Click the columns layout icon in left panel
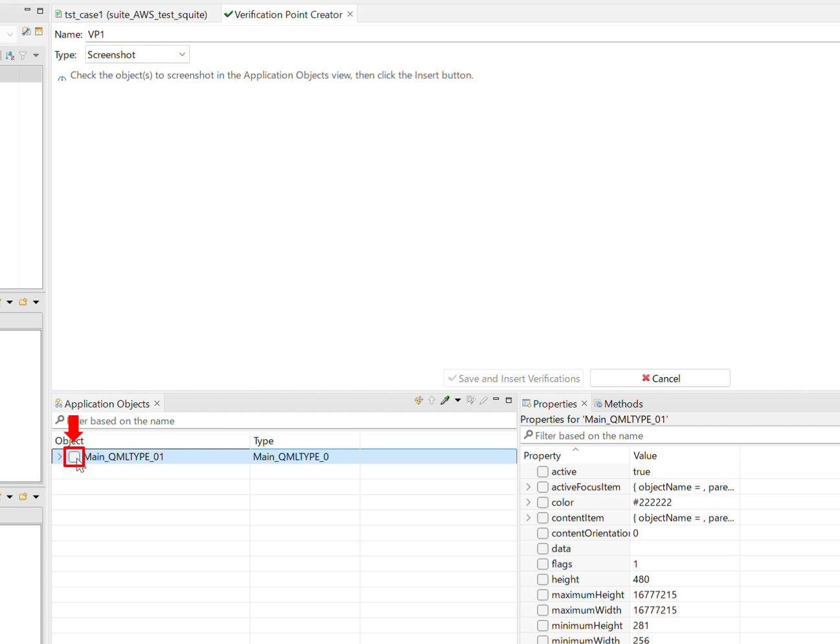Screen dimensions: 840x644 (39, 31)
